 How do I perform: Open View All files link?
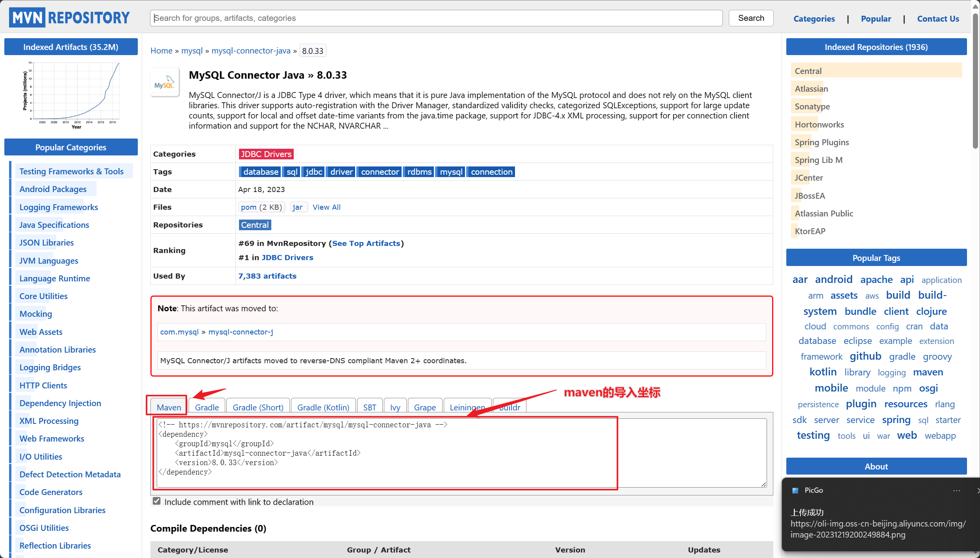pos(326,207)
